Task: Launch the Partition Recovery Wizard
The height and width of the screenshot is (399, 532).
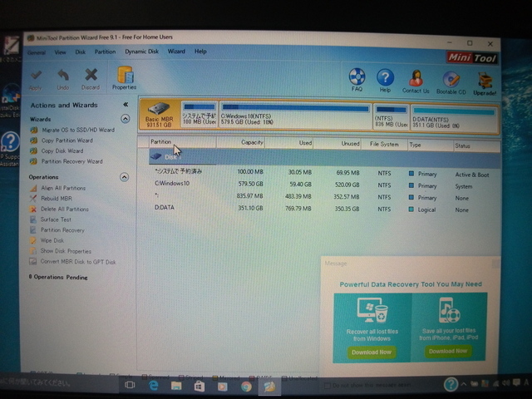Action: coord(72,161)
